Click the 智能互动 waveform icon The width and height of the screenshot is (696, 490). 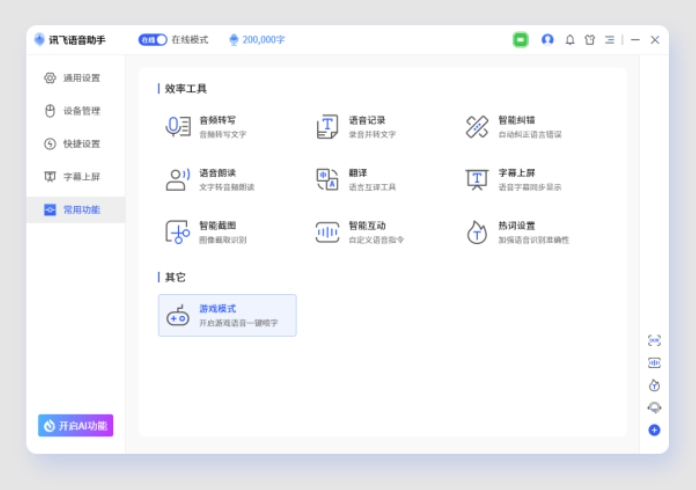click(x=328, y=232)
